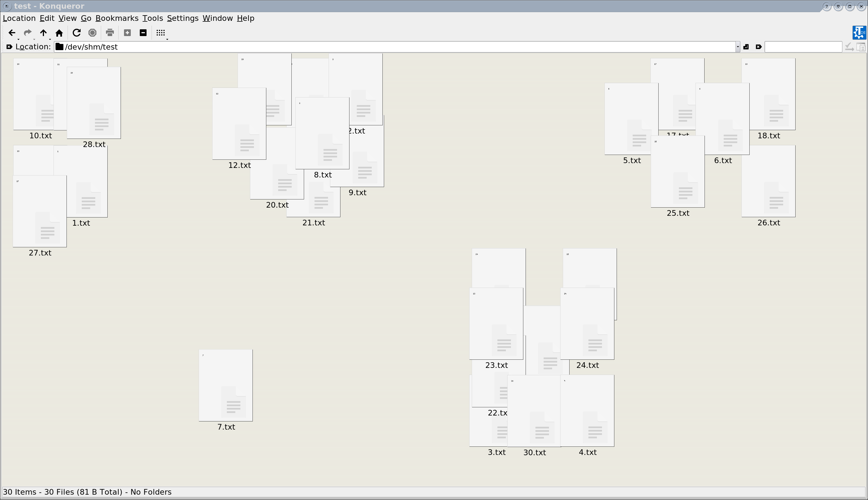Open the Settings menu
The image size is (868, 500).
click(x=182, y=18)
